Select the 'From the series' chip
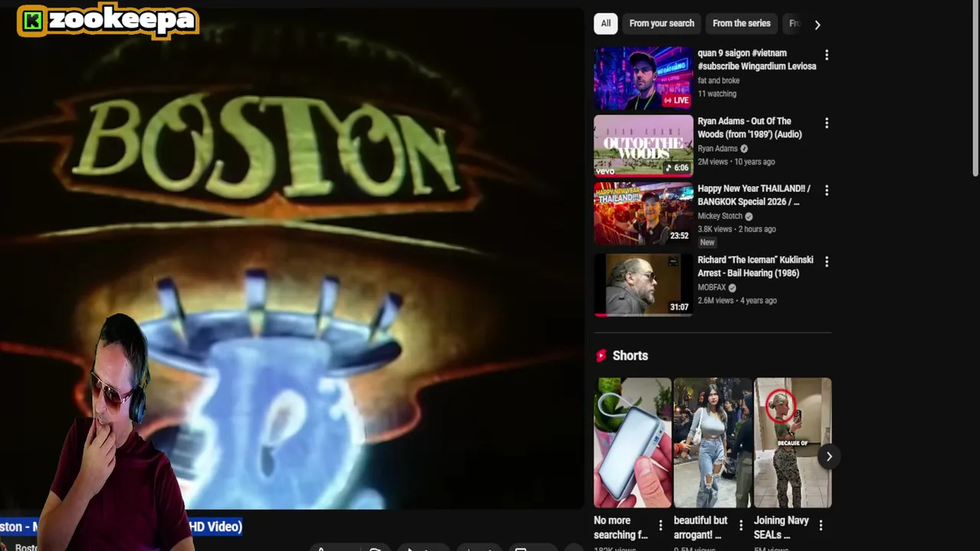This screenshot has height=551, width=980. click(741, 24)
